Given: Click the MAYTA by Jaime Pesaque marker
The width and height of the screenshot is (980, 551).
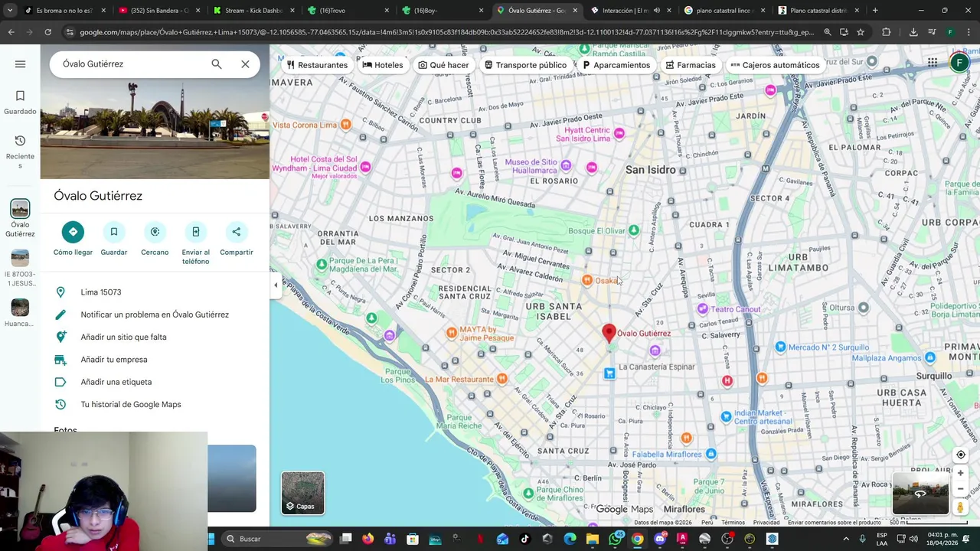Looking at the screenshot, I should (452, 332).
